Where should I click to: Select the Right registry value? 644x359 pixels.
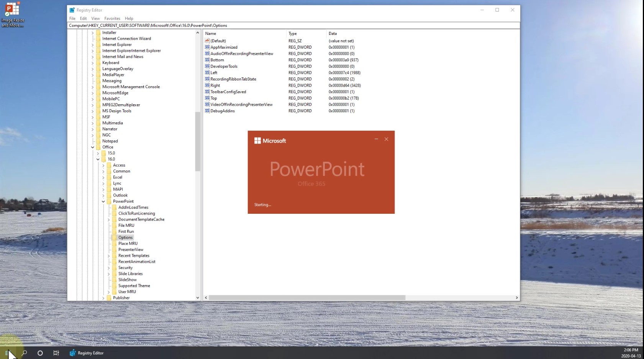pos(215,85)
